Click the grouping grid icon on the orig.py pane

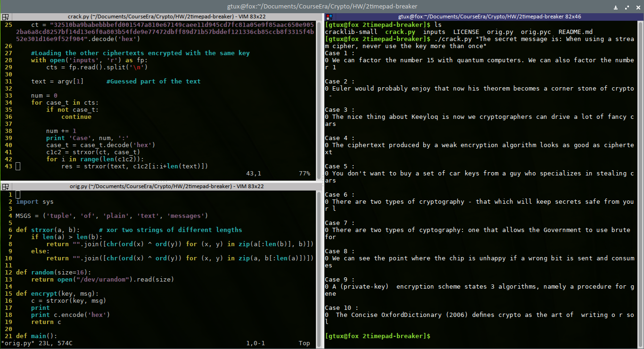pyautogui.click(x=5, y=186)
